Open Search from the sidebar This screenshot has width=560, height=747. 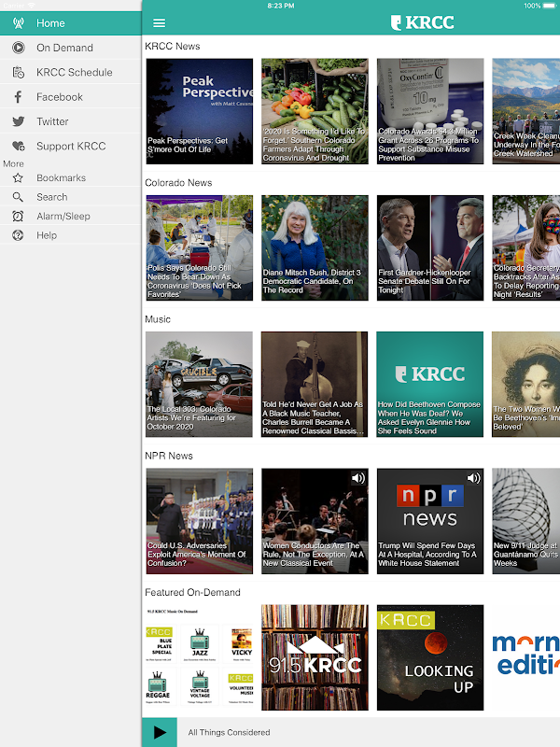[x=71, y=197]
